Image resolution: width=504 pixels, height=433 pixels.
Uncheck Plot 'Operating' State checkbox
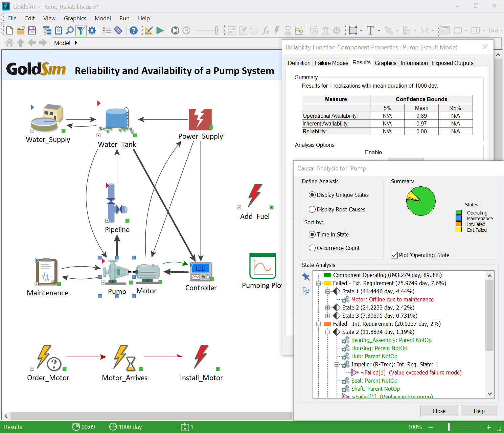tap(394, 255)
